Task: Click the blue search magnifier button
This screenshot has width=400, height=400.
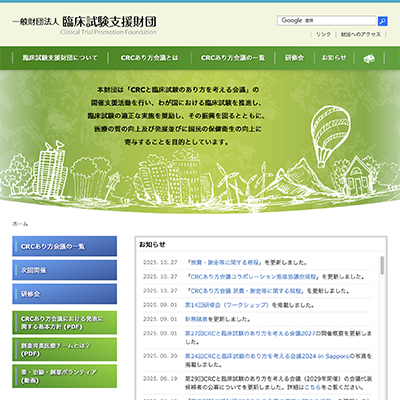Action: pos(382,21)
